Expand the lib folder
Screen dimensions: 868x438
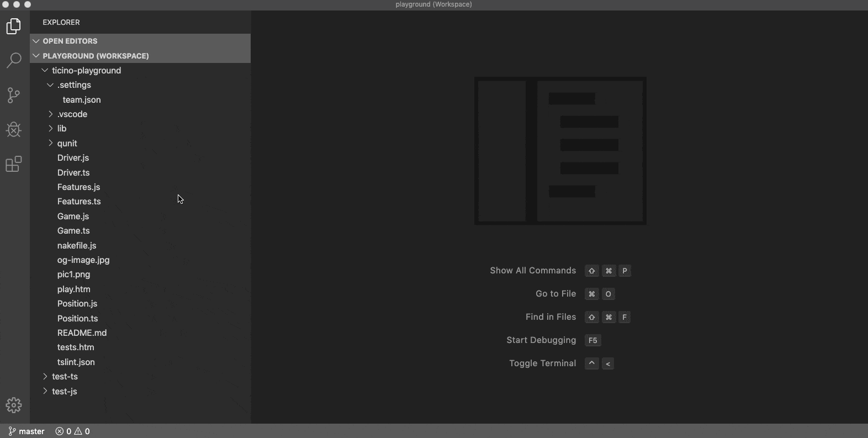[x=62, y=129]
